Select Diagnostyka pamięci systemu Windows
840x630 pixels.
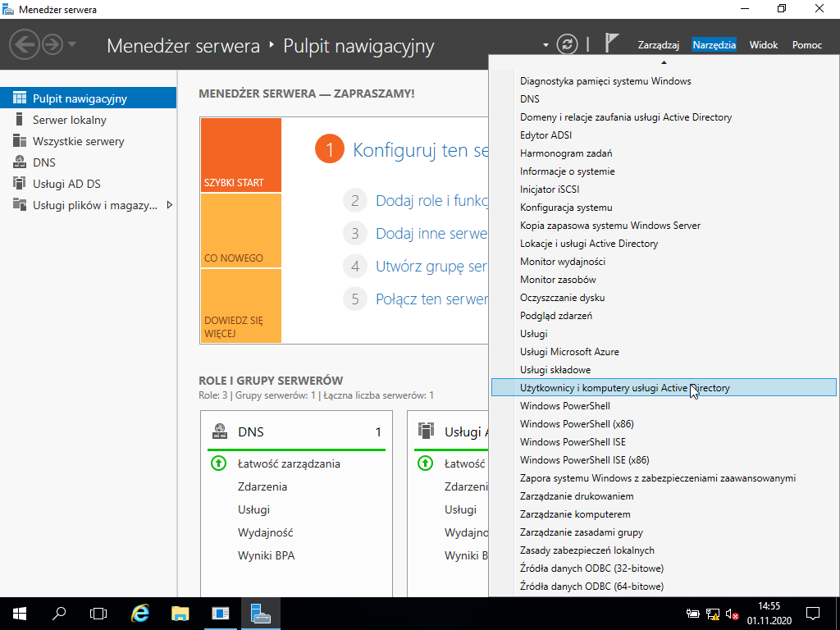664,81
